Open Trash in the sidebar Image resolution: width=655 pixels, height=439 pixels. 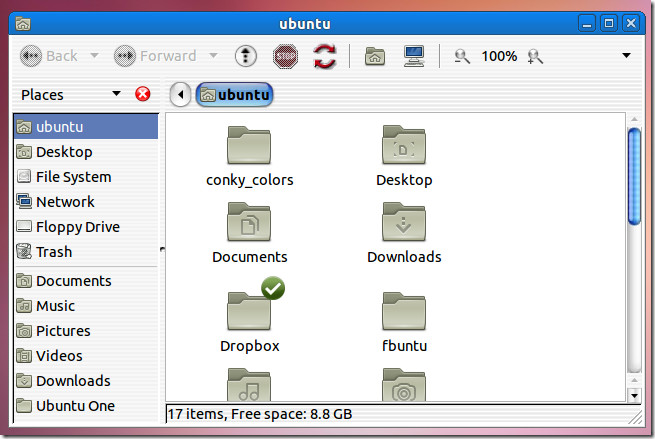coord(86,252)
